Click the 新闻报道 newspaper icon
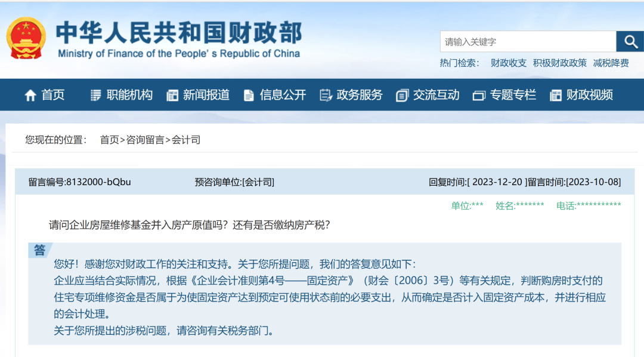The width and height of the screenshot is (644, 357). 172,96
